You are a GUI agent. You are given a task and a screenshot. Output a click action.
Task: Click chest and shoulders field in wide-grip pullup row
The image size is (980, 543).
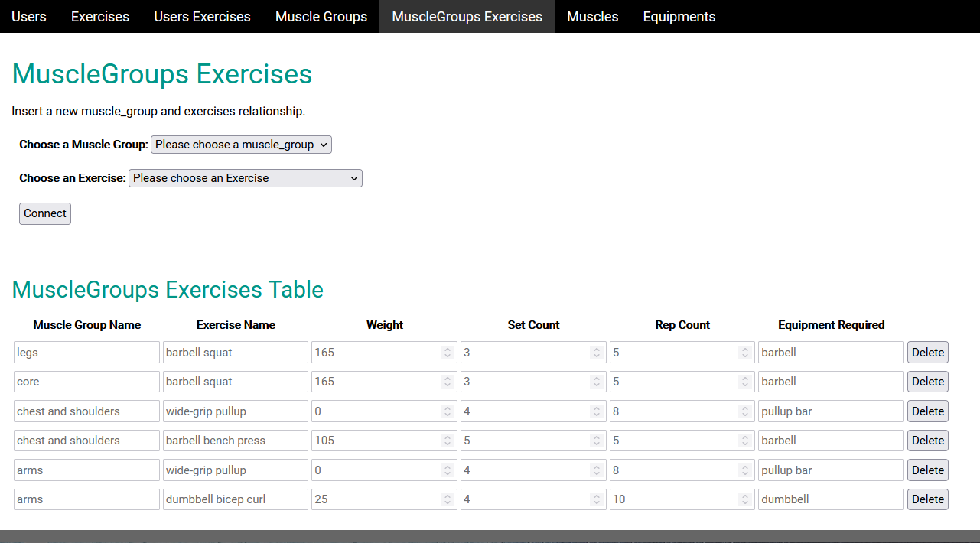coord(86,411)
